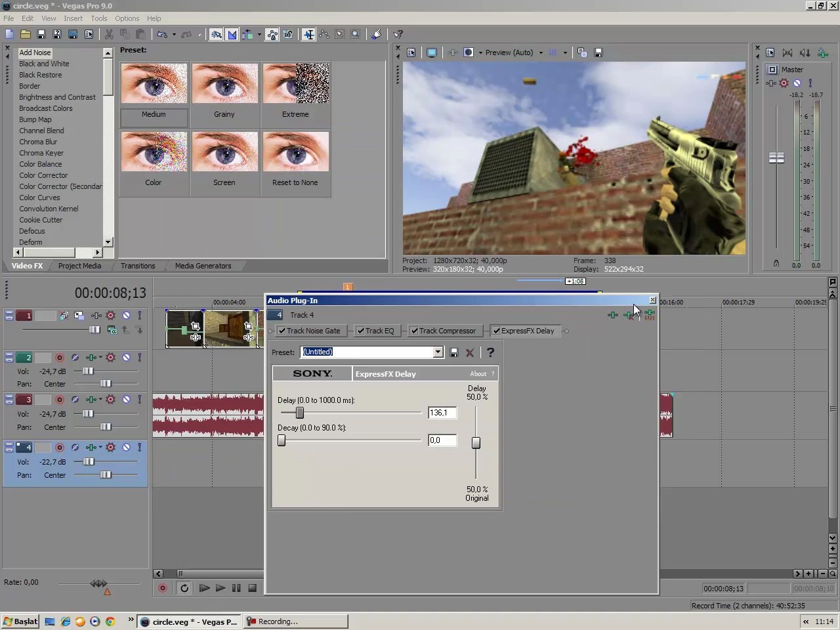Open track 2 automation settings dropdown
The image size is (840, 630).
(x=101, y=358)
